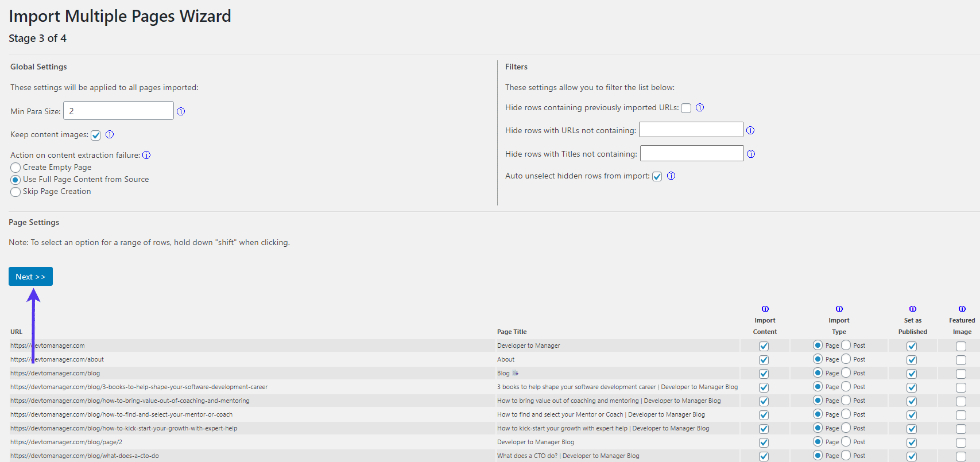This screenshot has width=980, height=462.
Task: Click info icon for Auto unselect hidden rows
Action: click(671, 176)
